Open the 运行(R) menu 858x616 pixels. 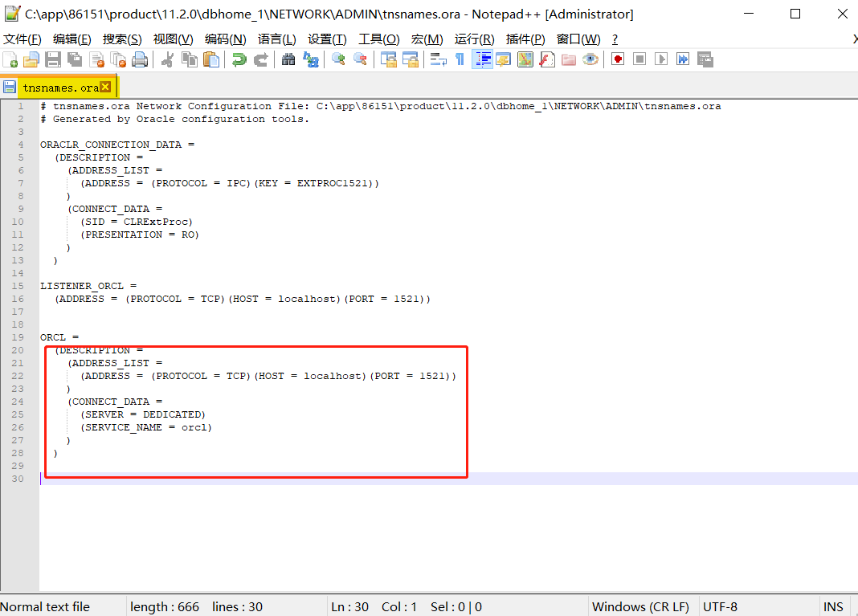point(475,39)
